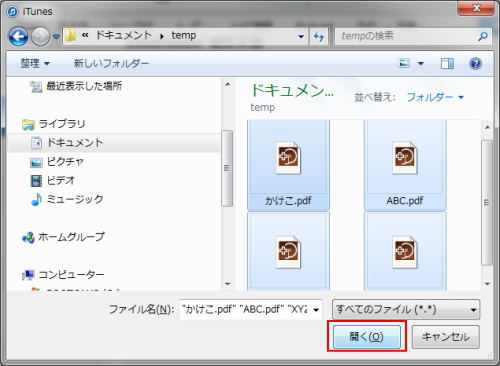Click file list scroll down arrow
Viewport: 500px width, 366px height.
[x=487, y=284]
